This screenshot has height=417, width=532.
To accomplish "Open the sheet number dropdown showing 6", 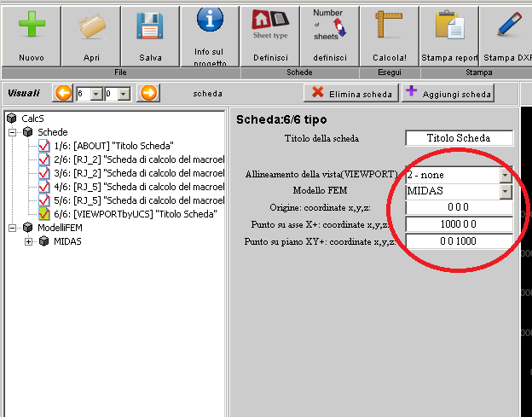I will (x=96, y=94).
